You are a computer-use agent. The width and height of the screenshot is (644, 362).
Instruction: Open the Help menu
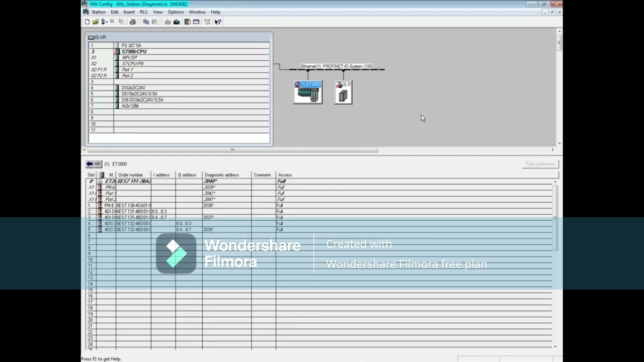point(215,12)
